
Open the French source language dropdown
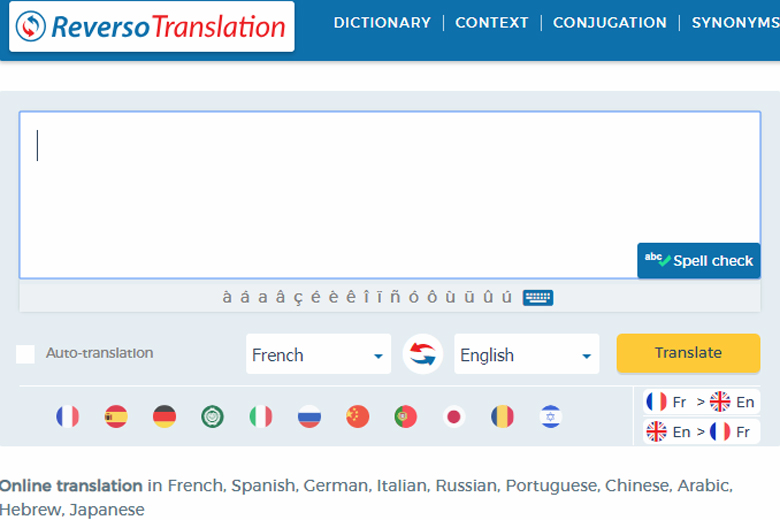point(318,354)
